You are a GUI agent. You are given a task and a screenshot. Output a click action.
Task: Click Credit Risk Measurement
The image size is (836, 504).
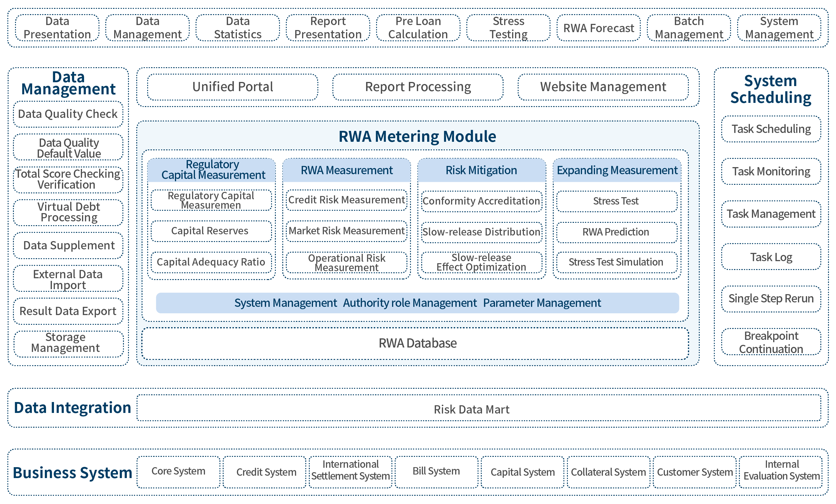pos(346,200)
